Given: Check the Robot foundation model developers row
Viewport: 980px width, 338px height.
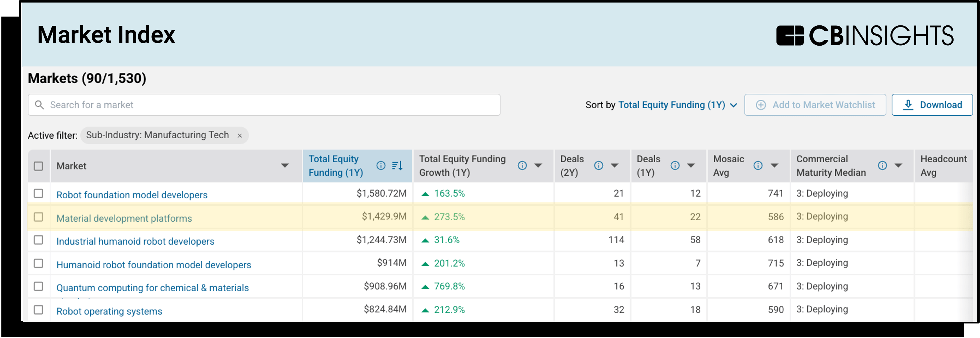Looking at the screenshot, I should pos(38,194).
